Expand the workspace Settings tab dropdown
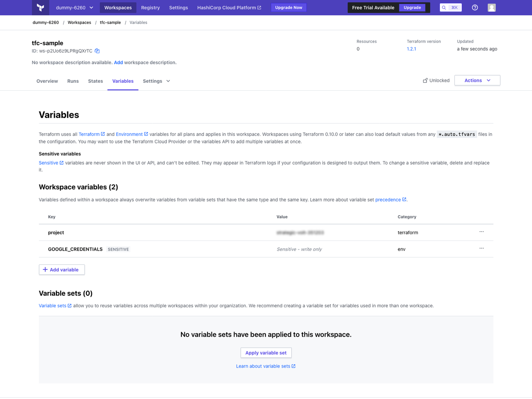Viewport: 532px width, 399px height. pyautogui.click(x=156, y=81)
